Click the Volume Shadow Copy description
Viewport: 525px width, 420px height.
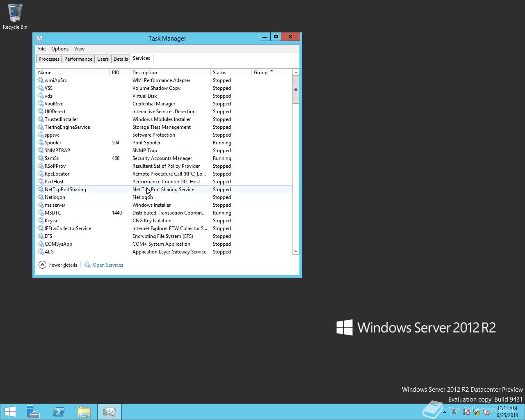coord(156,88)
